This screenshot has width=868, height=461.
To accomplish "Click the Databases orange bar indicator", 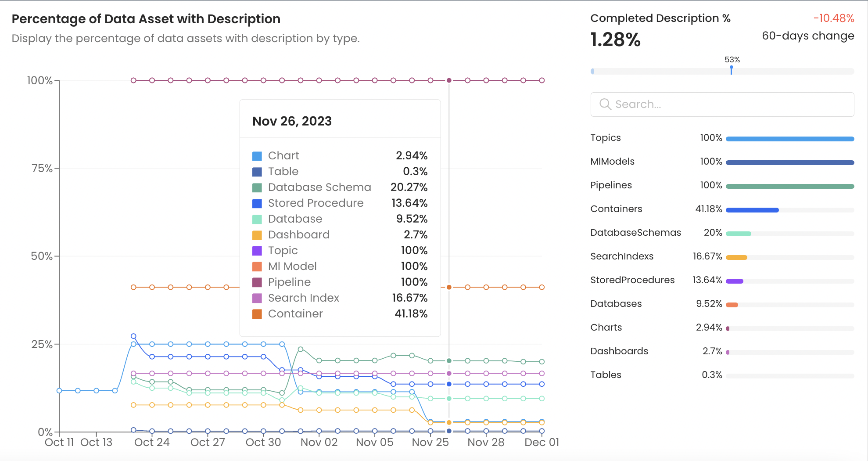I will coord(732,304).
